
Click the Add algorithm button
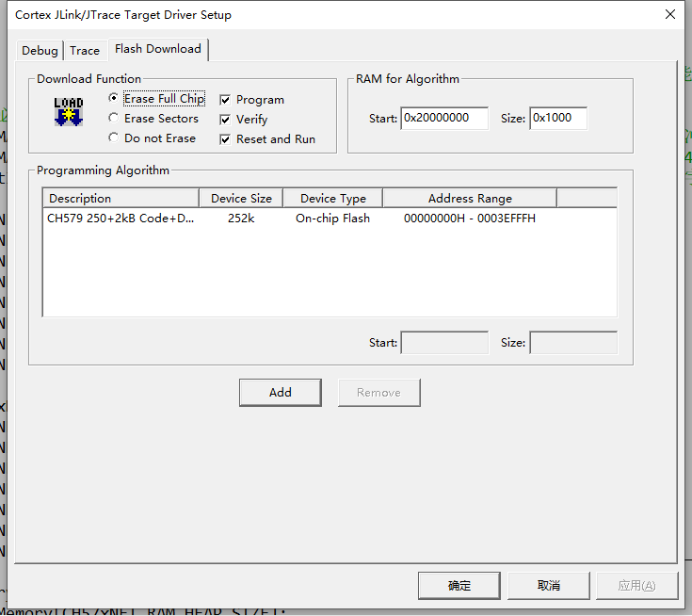280,393
